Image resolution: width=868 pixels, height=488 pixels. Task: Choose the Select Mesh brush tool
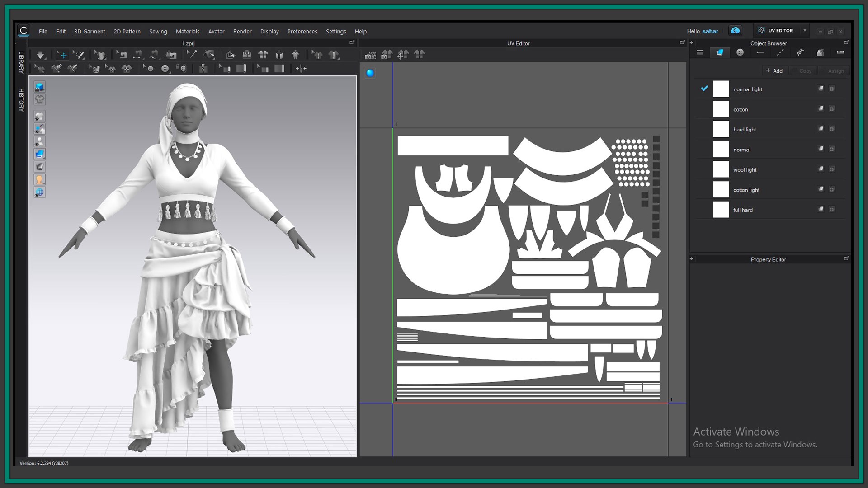[79, 55]
